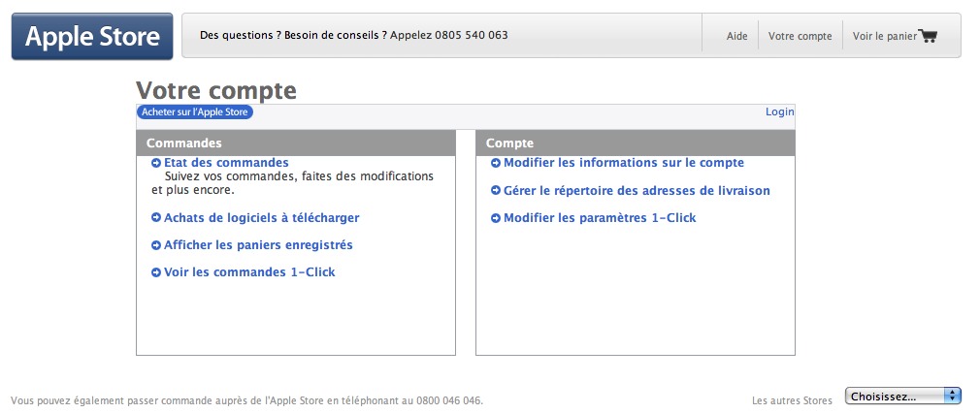Open Achats de logiciels à télécharger
Viewport: 980px width, 413px height.
[261, 218]
